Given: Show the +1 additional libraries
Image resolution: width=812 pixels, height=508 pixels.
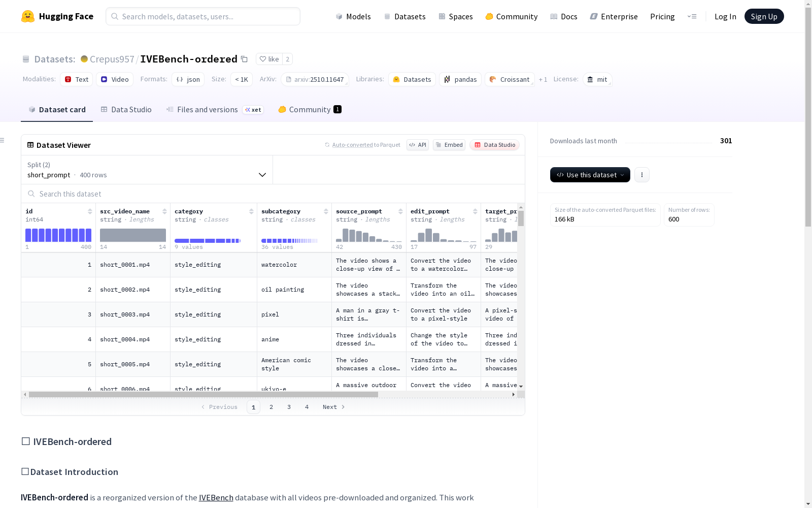Looking at the screenshot, I should coord(543,79).
